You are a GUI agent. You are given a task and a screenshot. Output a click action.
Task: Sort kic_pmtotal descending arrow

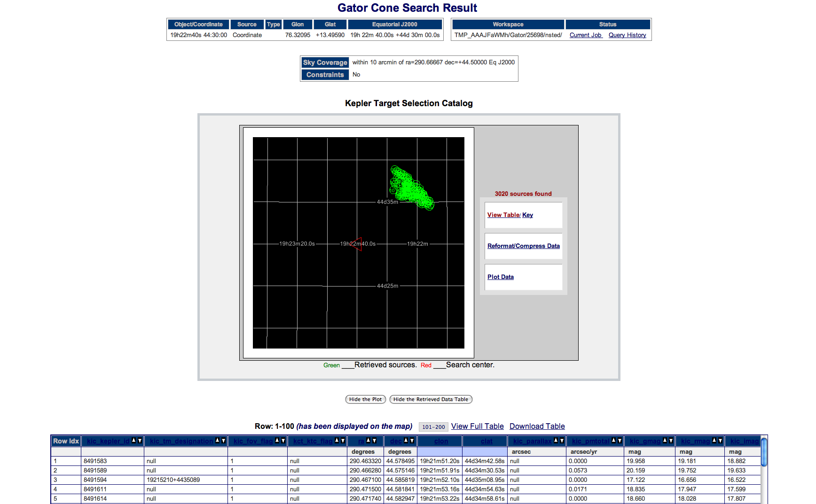coord(620,441)
